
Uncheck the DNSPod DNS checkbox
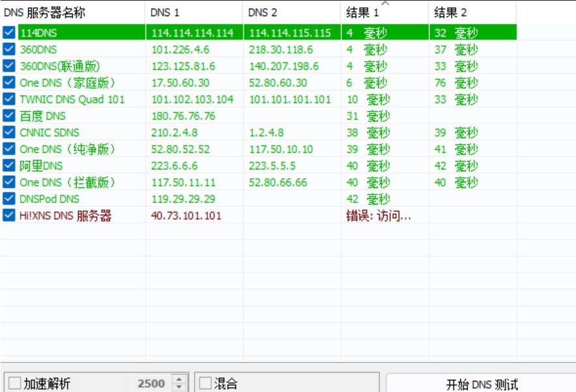coord(9,199)
